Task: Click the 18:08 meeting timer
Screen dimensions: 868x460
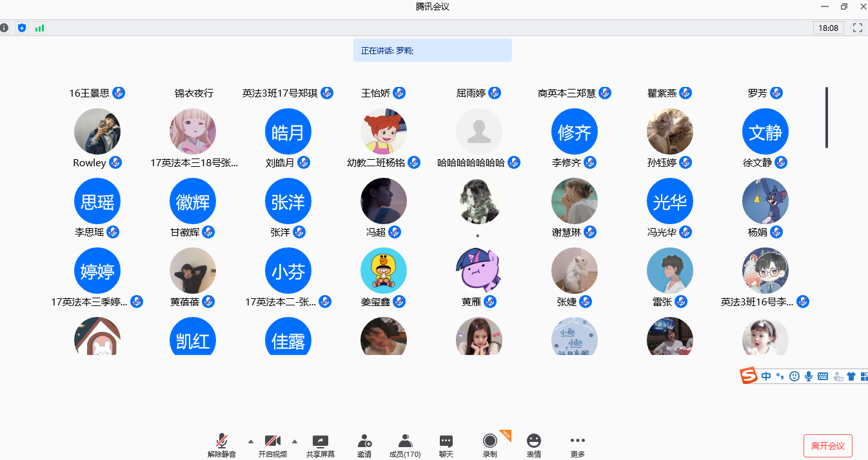Action: click(828, 28)
